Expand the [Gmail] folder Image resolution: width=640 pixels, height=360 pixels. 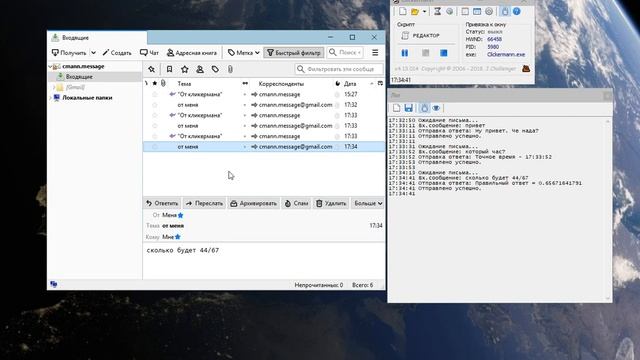tap(53, 87)
